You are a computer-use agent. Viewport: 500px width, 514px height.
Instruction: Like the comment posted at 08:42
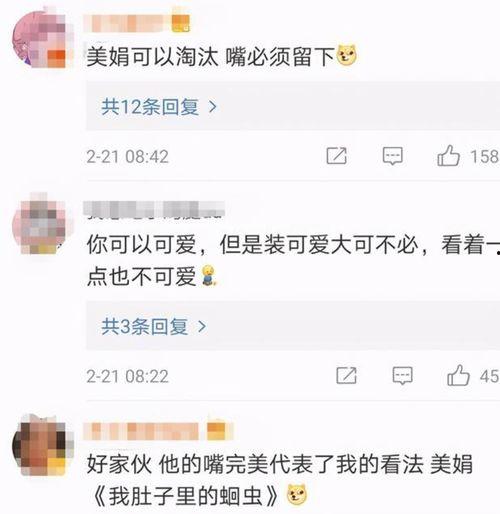[x=448, y=156]
